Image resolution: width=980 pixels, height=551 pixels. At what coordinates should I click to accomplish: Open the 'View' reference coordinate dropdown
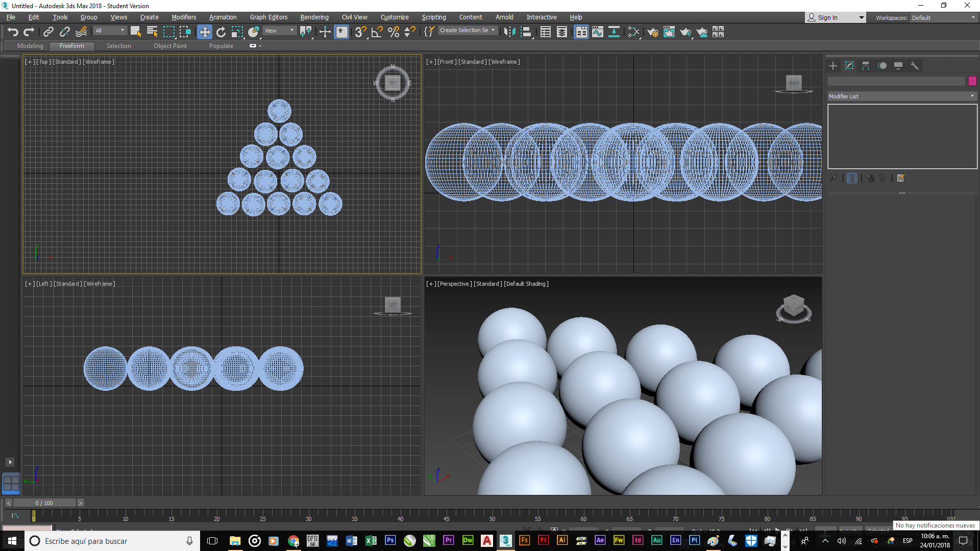[279, 31]
